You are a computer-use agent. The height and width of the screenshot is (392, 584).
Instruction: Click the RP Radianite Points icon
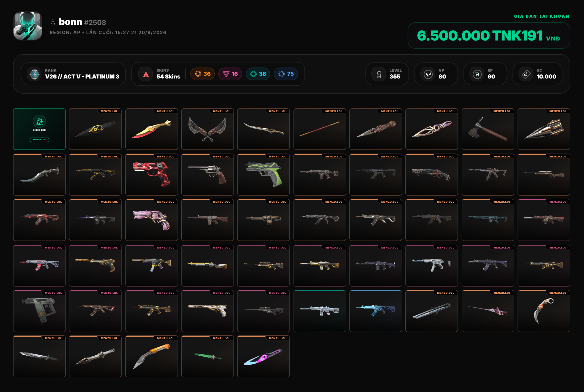click(477, 74)
